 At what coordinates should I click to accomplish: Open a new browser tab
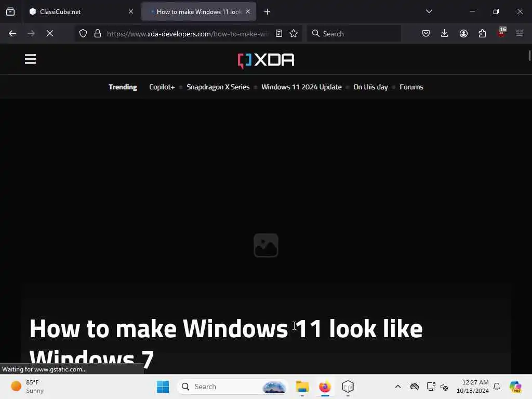[268, 12]
